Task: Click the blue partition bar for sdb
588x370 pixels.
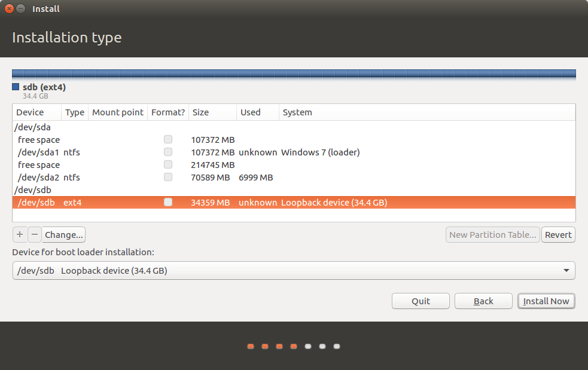Action: (294, 73)
